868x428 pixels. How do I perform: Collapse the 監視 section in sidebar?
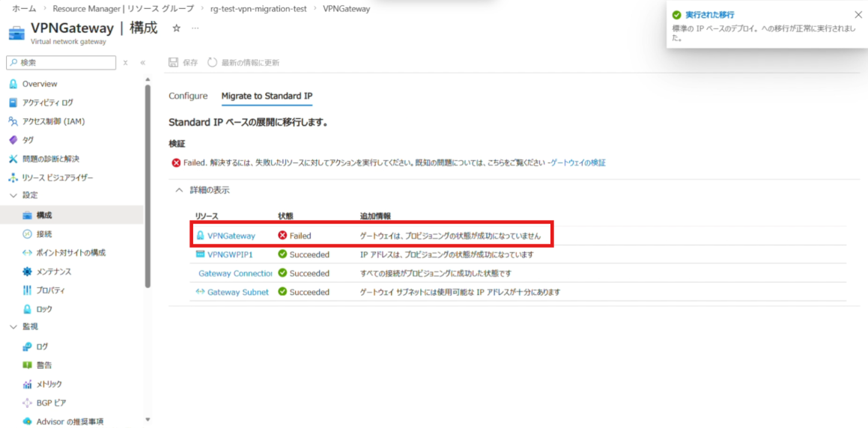click(x=13, y=327)
